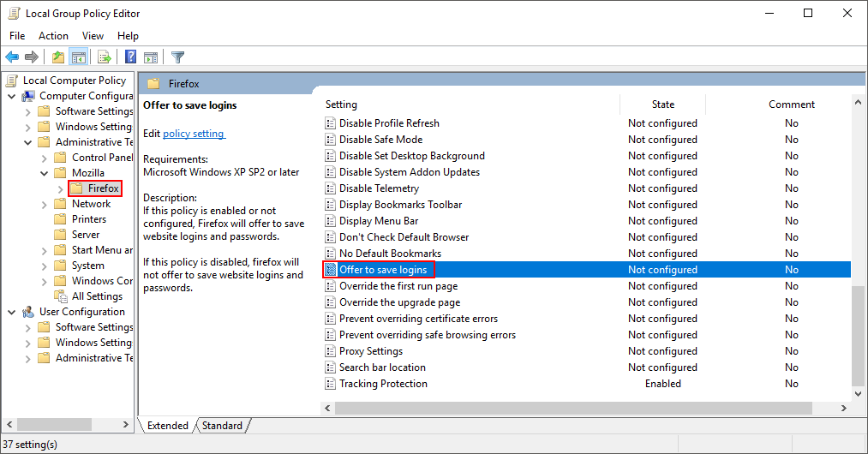Select the Display Bookmarks Toolbar setting
The height and width of the screenshot is (454, 868).
point(400,205)
